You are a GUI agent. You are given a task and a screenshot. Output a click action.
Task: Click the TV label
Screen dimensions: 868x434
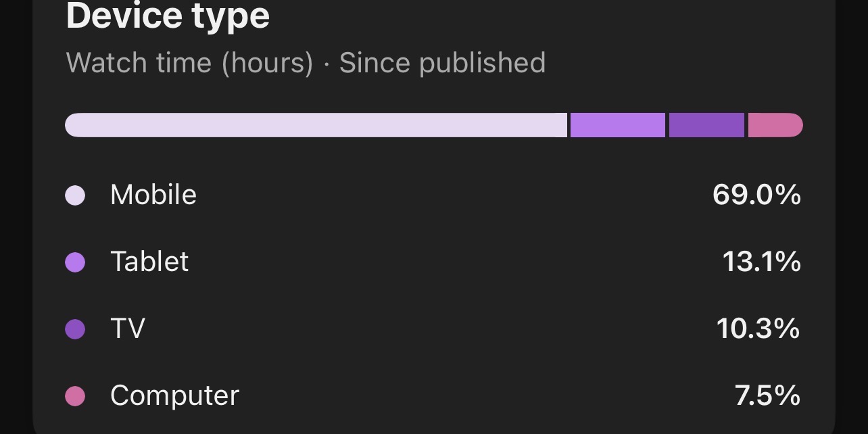click(128, 329)
